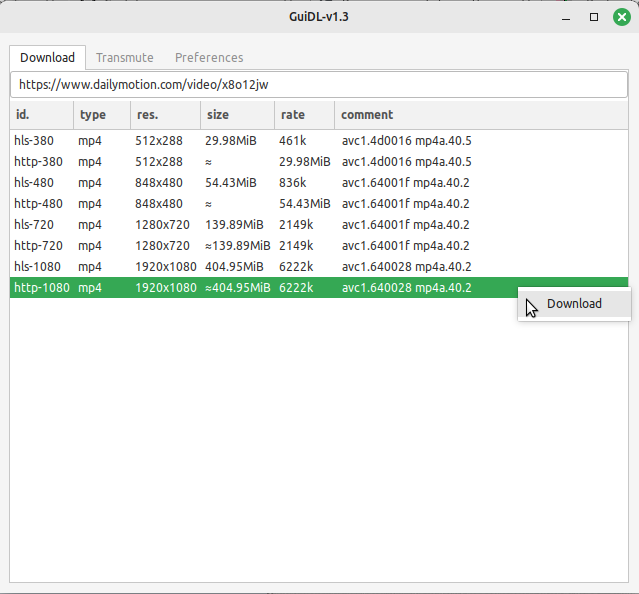Sort by the id. column header

41,115
